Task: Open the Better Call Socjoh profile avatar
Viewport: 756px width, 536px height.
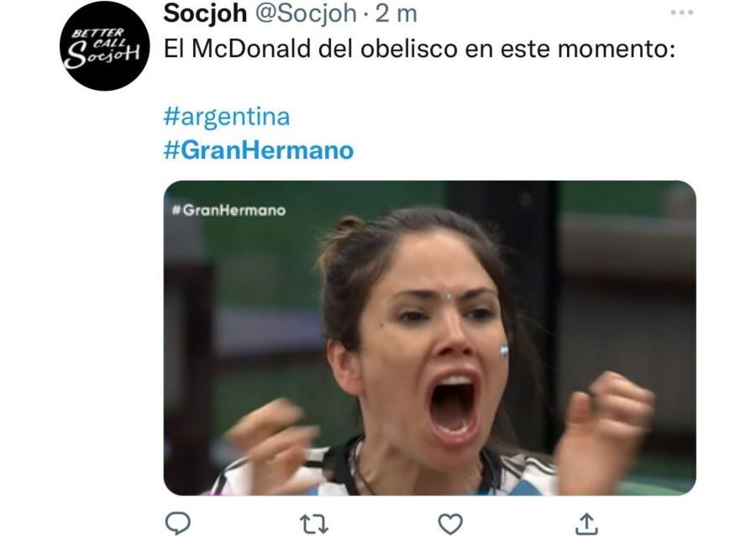Action: pos(105,48)
